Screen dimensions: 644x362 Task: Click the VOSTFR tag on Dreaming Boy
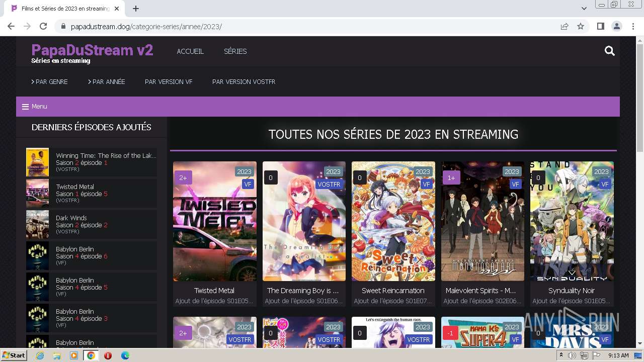click(329, 184)
